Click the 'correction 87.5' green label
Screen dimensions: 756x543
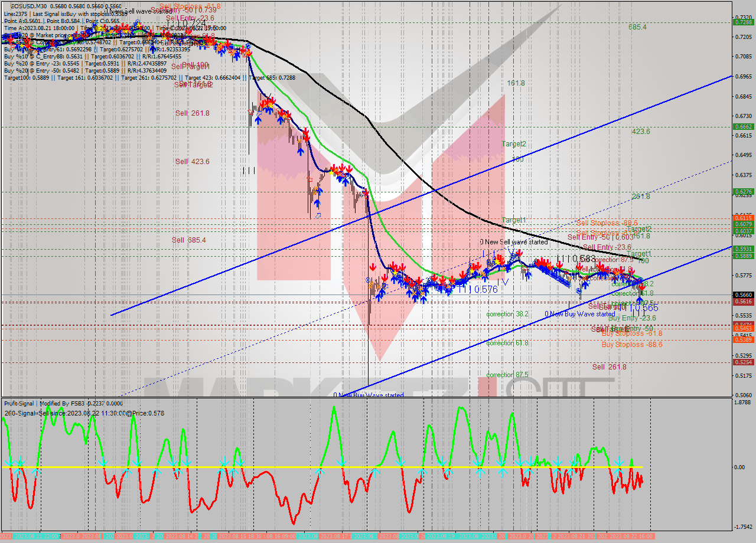pyautogui.click(x=507, y=375)
